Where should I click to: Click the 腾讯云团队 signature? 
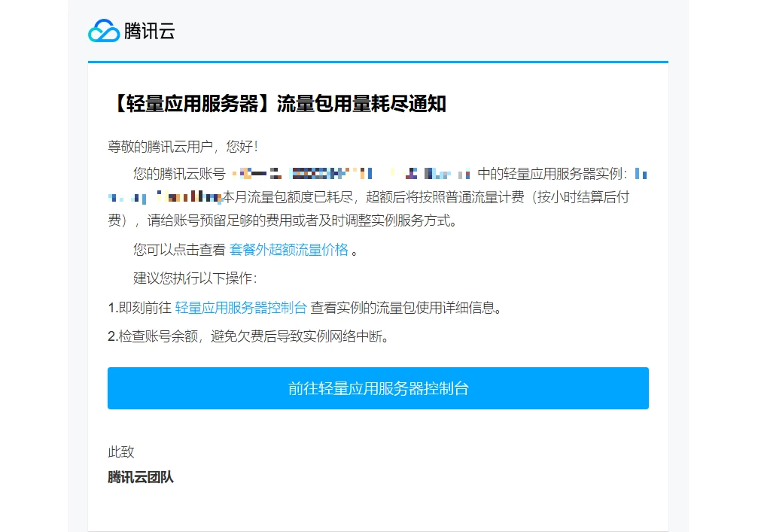click(141, 477)
